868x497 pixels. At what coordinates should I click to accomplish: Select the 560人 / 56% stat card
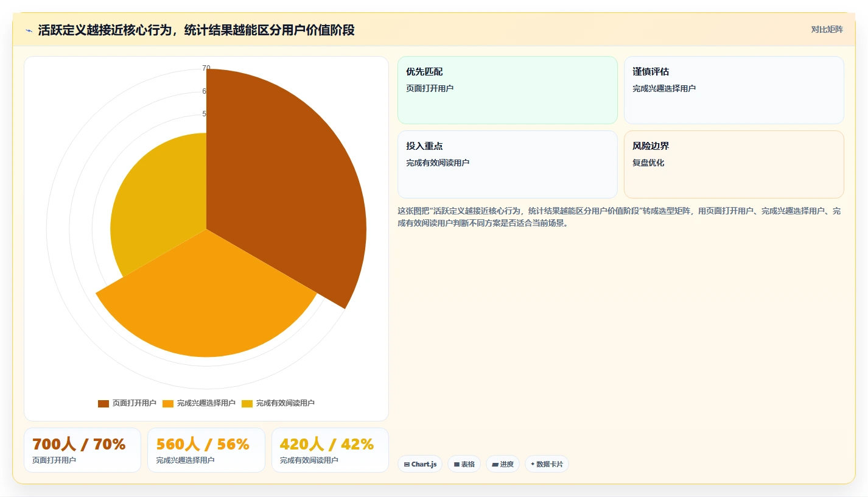click(x=206, y=450)
